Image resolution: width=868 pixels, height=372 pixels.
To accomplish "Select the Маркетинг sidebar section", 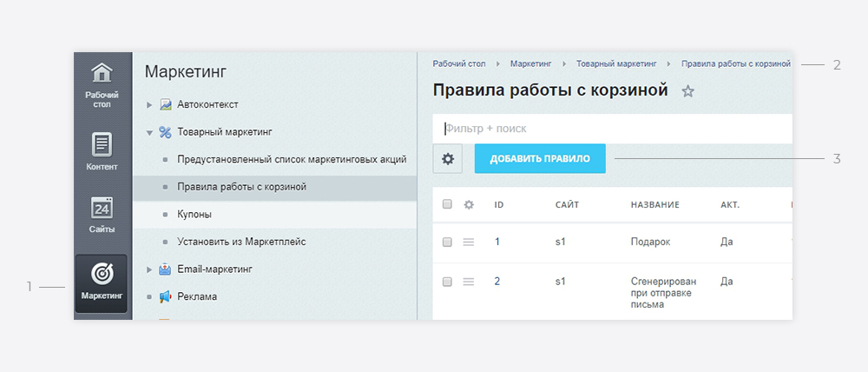I will [102, 283].
